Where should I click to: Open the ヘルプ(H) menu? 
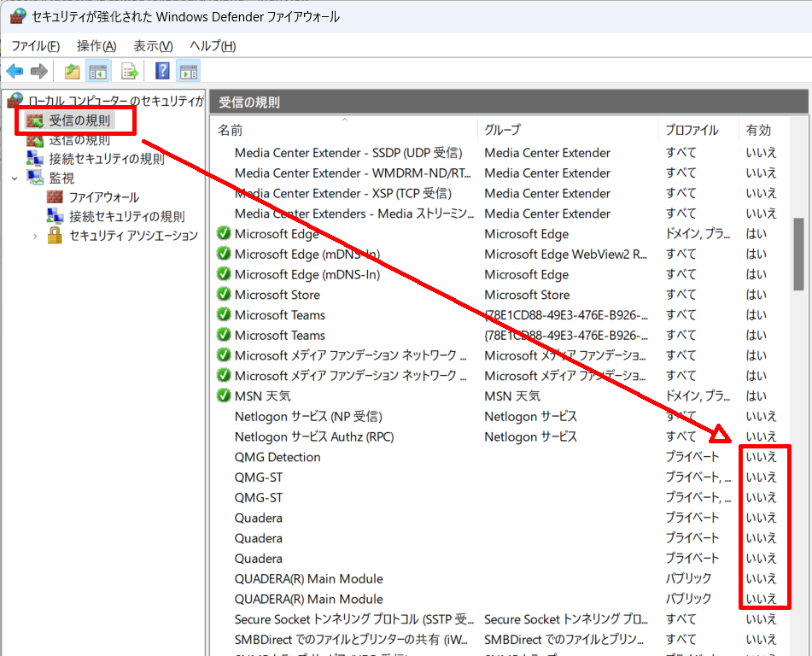(x=213, y=45)
